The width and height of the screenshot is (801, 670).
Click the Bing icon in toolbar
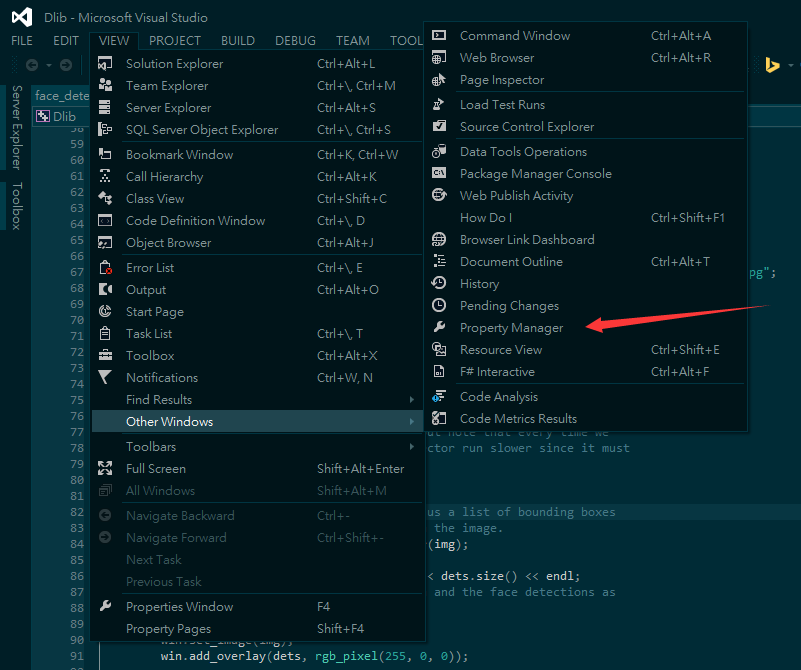772,65
